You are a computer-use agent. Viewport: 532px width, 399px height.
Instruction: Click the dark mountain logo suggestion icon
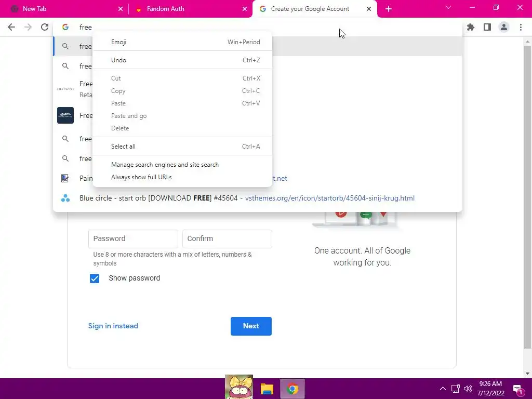click(65, 115)
